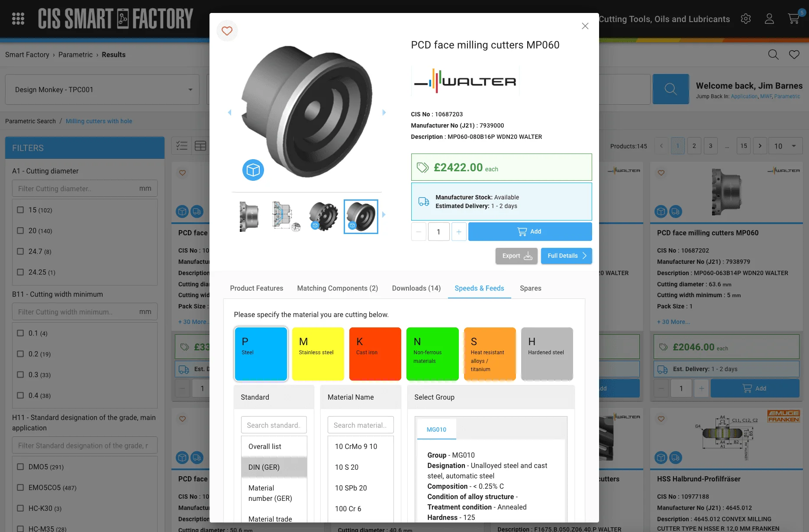Switch to Speeds & Feeds tab
The image size is (809, 532).
[x=480, y=288]
